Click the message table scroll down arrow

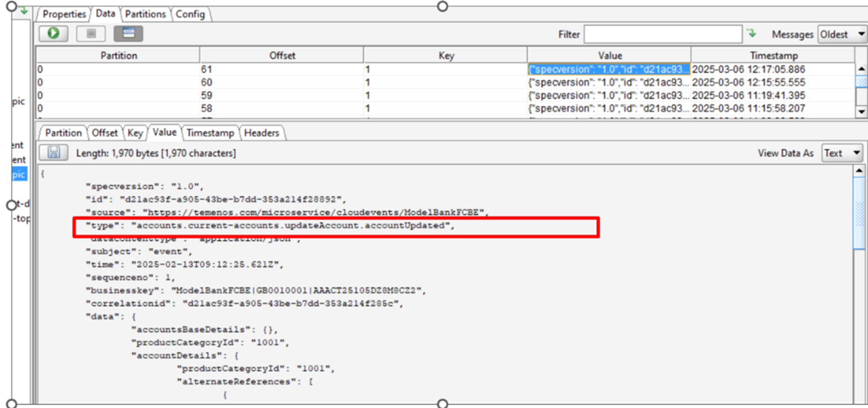(x=861, y=112)
